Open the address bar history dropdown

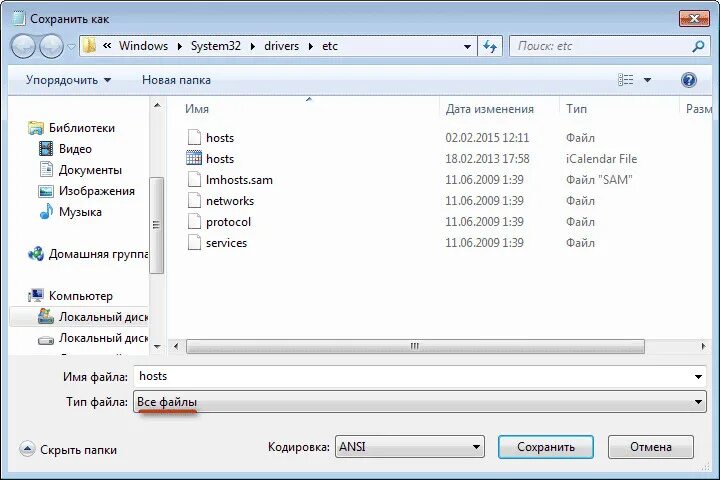(467, 46)
